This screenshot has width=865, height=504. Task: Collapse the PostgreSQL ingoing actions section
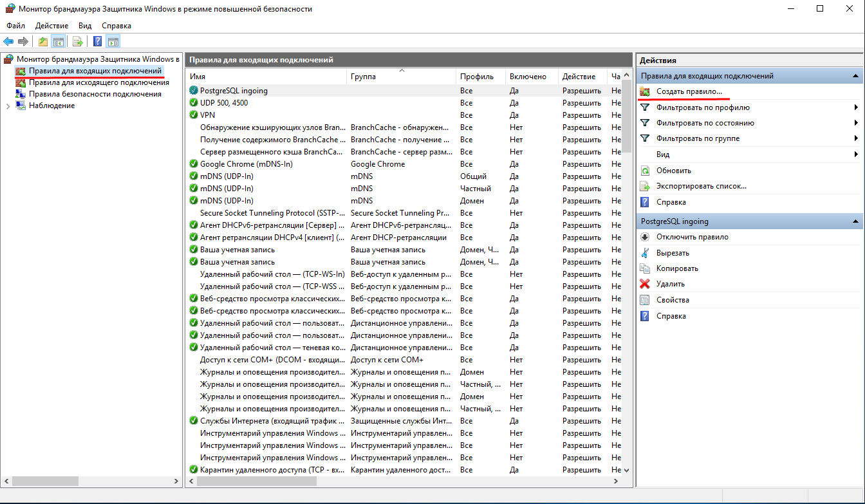[855, 221]
